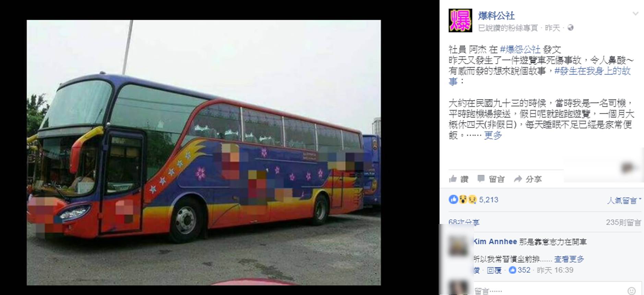Click the globe public-visibility icon
644x295 pixels.
point(571,28)
